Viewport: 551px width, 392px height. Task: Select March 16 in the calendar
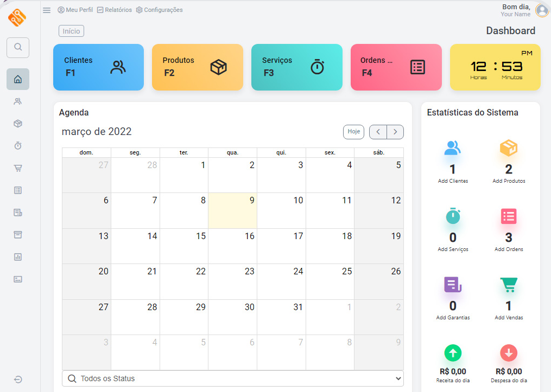point(232,246)
